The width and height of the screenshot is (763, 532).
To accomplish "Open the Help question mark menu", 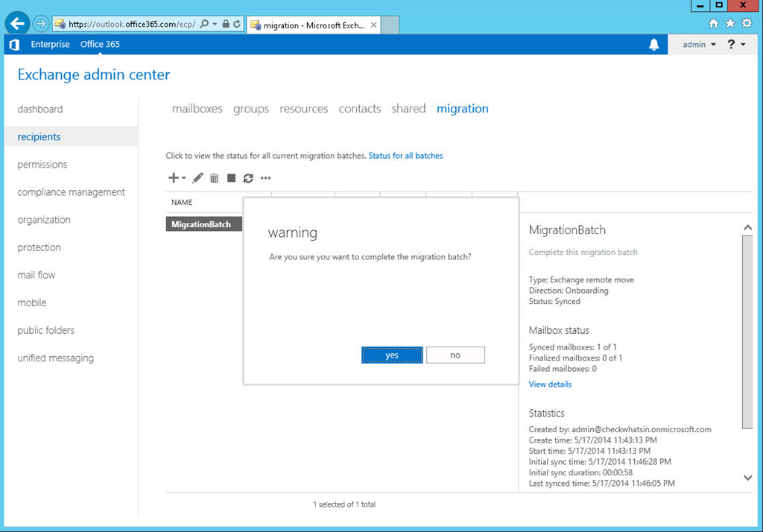I will 736,44.
